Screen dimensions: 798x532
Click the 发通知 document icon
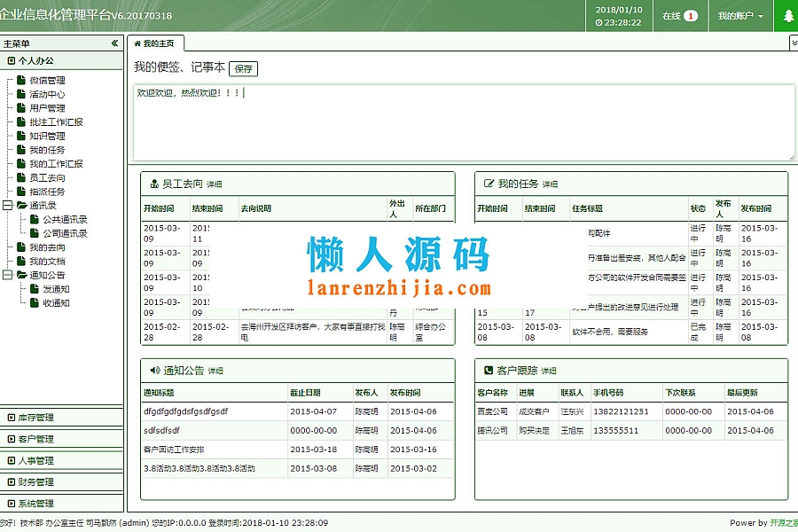pos(34,289)
